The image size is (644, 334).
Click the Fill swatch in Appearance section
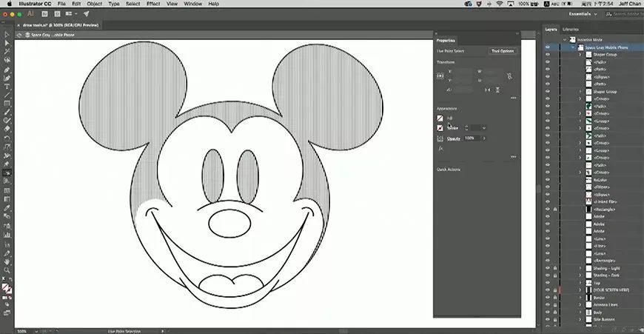440,118
